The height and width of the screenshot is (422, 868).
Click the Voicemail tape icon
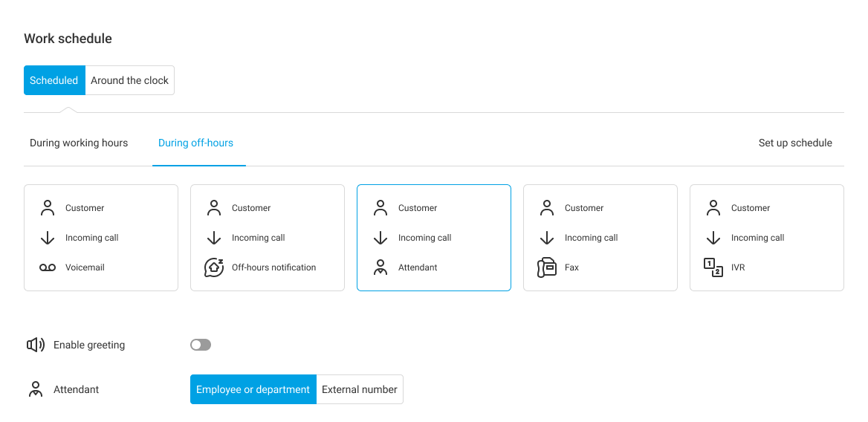[48, 267]
